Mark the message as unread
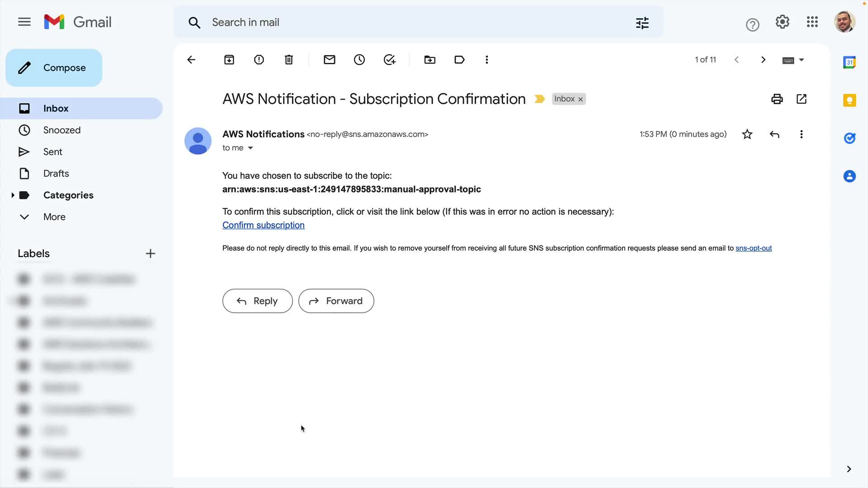This screenshot has width=868, height=488. 330,60
